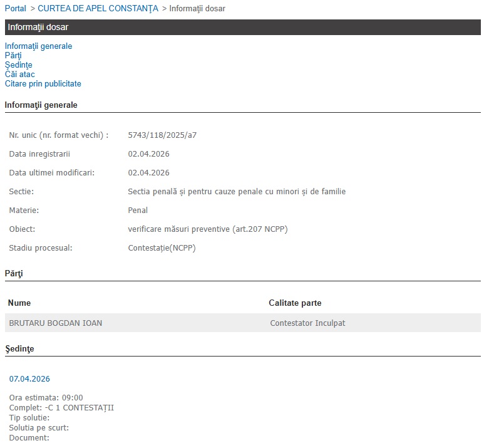Click the dark Informații dosar header bar
Viewport: 489px width, 448px height.
[x=243, y=28]
